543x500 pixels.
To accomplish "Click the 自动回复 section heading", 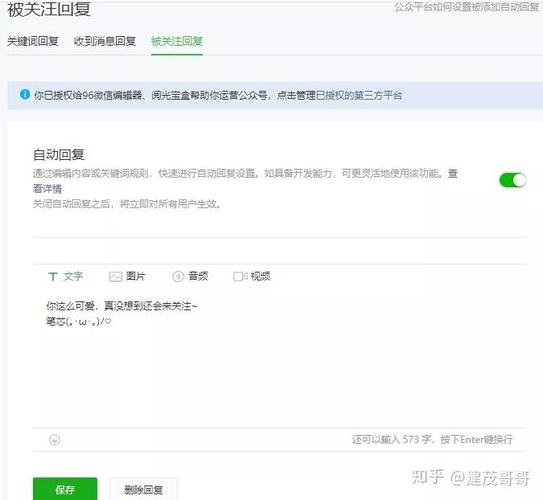I will [59, 154].
